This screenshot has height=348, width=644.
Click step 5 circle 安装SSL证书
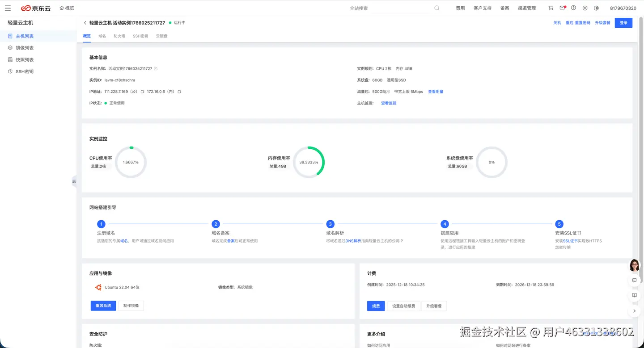pos(559,224)
